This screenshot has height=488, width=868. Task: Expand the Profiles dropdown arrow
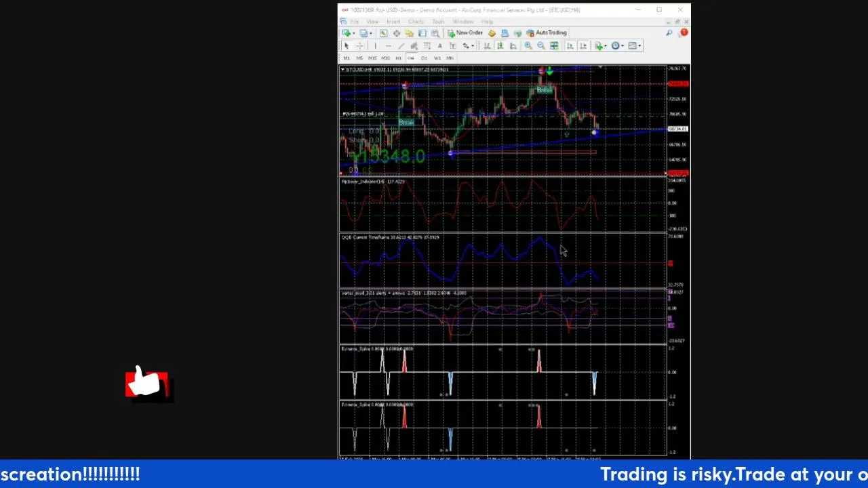click(371, 33)
